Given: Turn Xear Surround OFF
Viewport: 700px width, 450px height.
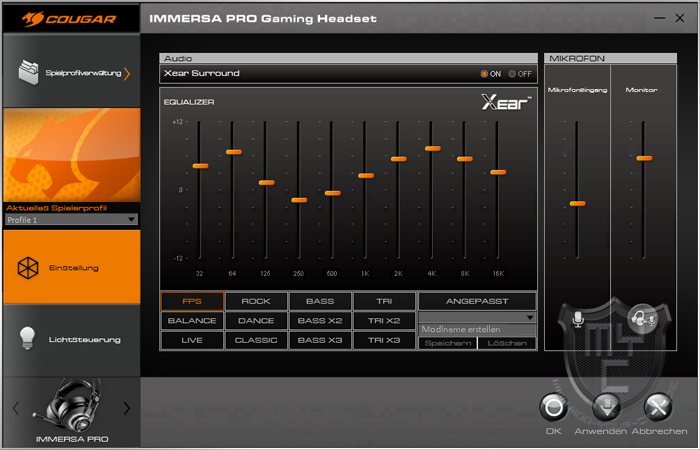Looking at the screenshot, I should click(x=512, y=74).
